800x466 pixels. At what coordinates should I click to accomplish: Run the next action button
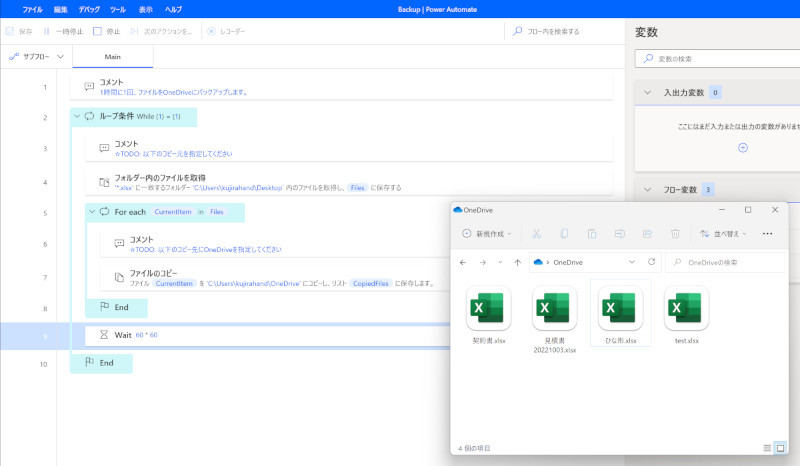point(161,31)
